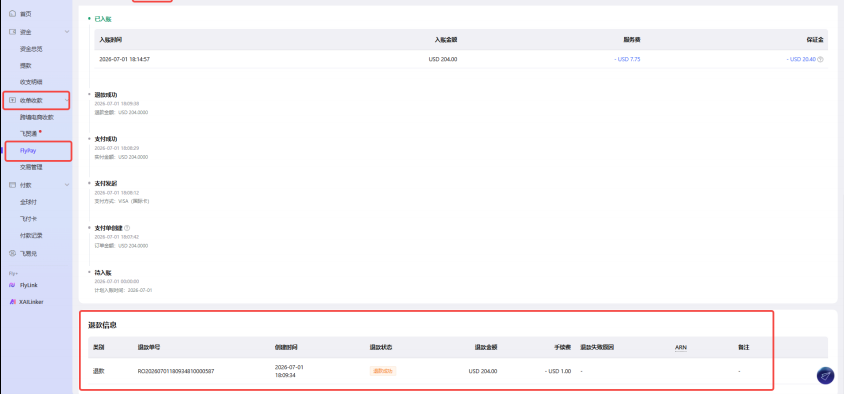Go to 提款 in the sidebar
This screenshot has width=844, height=394.
[26, 66]
